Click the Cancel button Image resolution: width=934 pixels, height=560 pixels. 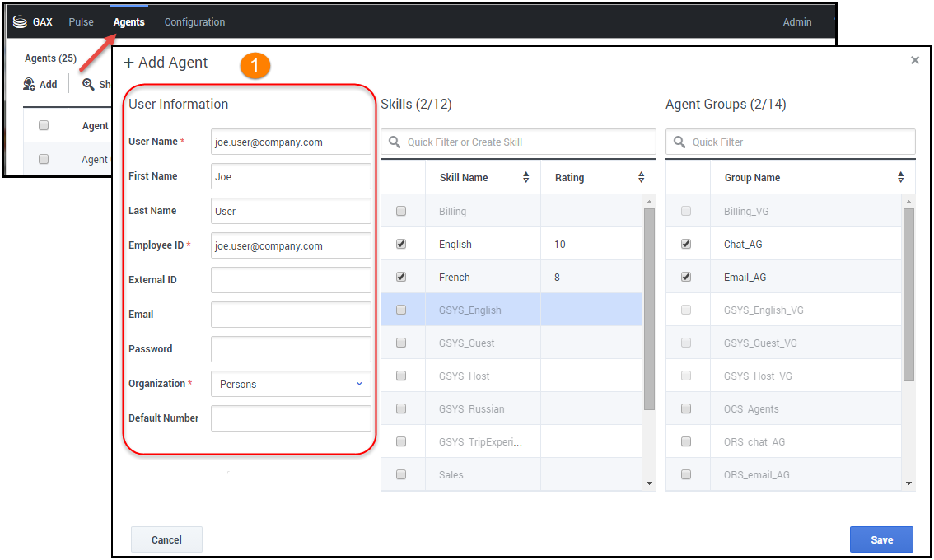click(166, 539)
